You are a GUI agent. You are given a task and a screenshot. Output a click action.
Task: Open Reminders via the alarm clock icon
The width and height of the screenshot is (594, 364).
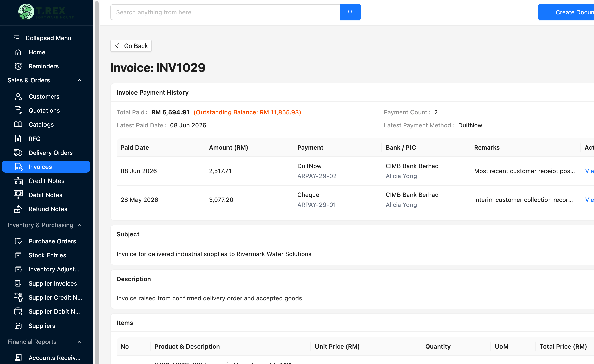(18, 66)
